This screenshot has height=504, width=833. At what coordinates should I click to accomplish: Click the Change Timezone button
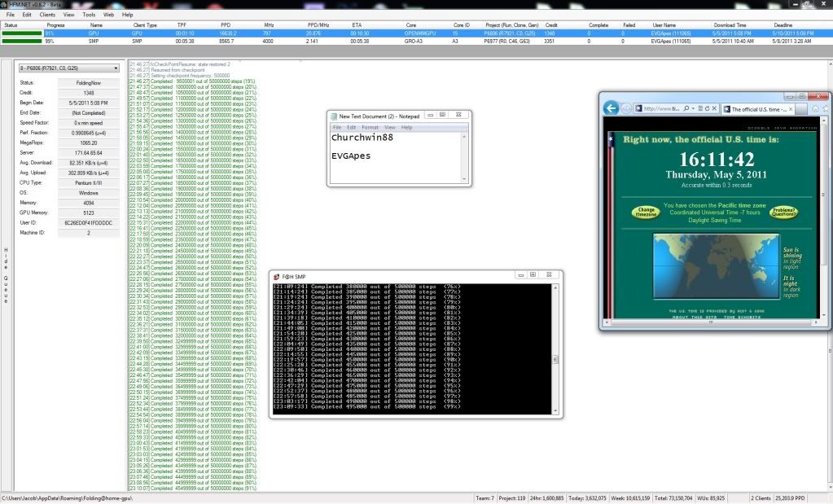pos(644,213)
